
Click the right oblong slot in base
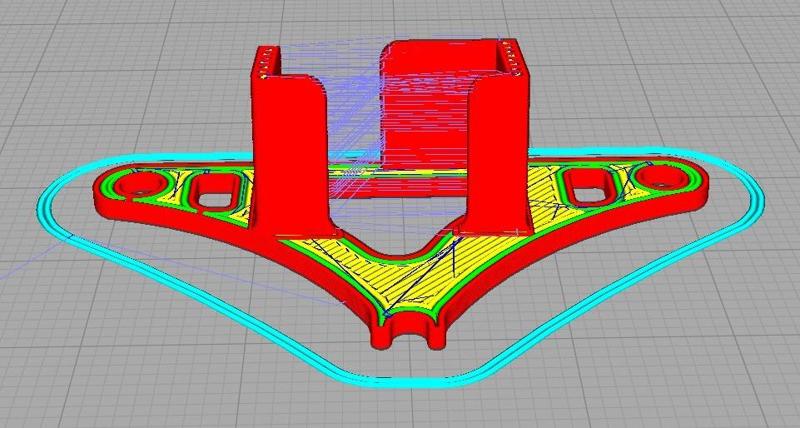point(590,186)
